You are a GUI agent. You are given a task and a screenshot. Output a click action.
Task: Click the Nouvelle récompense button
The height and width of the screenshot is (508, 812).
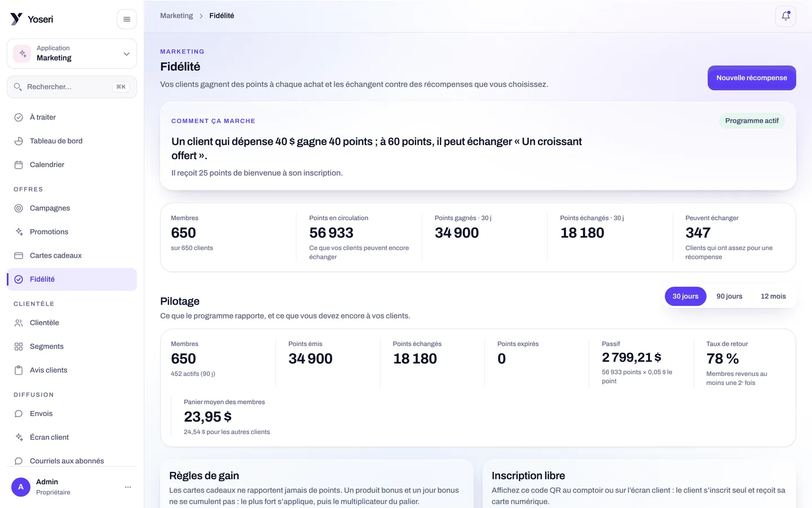point(752,78)
